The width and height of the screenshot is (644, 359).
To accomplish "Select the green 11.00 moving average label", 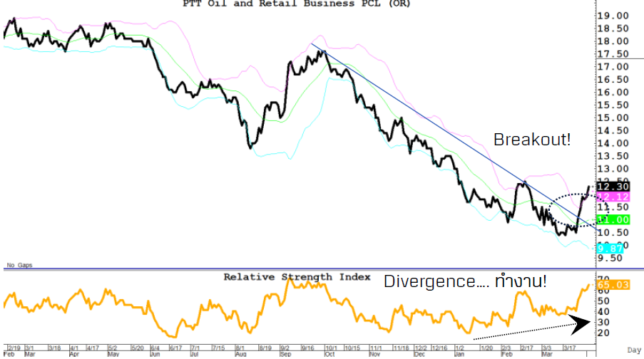I will click(613, 220).
